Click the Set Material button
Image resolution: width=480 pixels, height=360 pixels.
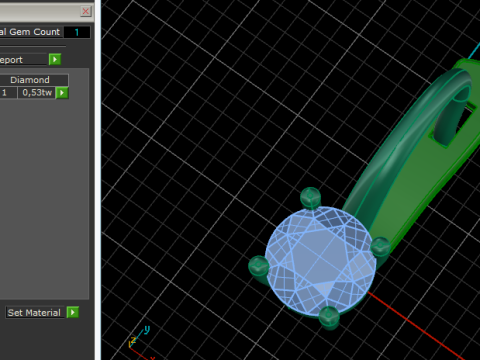click(x=34, y=313)
